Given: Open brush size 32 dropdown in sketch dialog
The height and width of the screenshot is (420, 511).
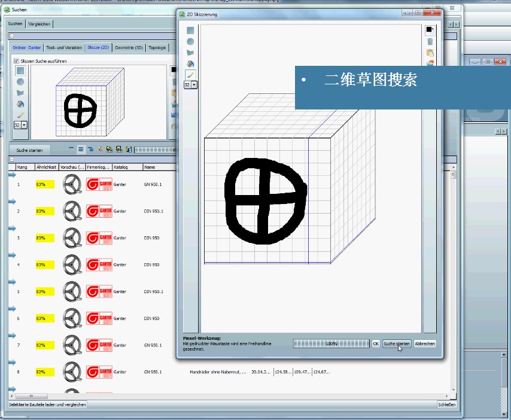Looking at the screenshot, I should click(x=194, y=85).
